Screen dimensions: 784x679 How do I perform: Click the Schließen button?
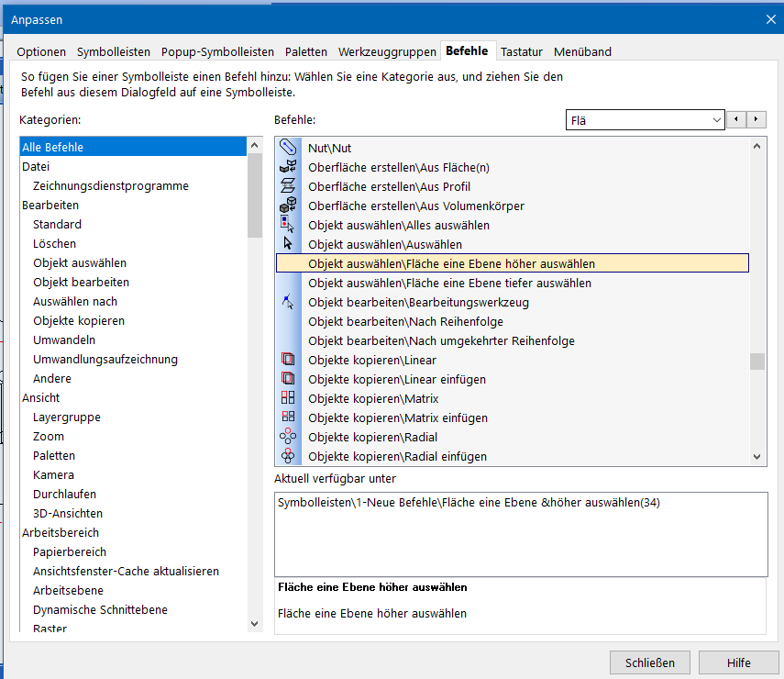(x=649, y=662)
